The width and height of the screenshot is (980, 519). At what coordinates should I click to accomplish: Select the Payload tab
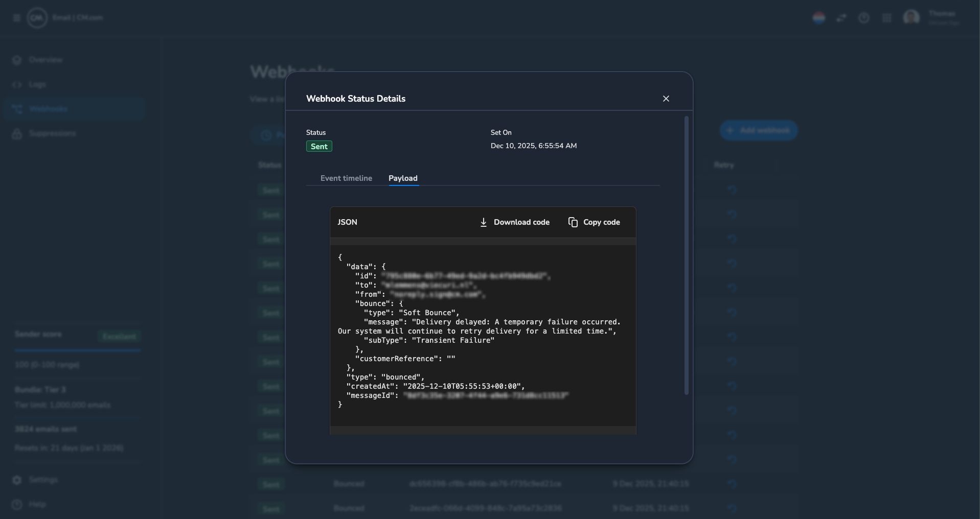403,178
